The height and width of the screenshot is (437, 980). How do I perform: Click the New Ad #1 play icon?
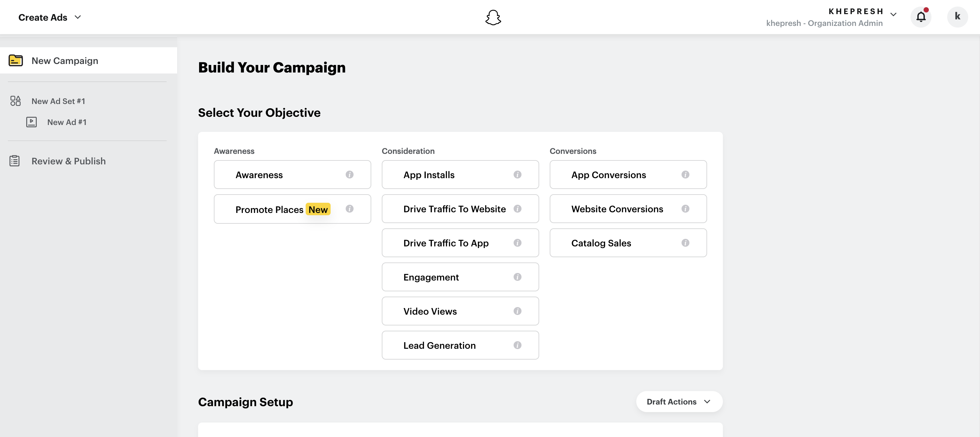[x=31, y=122]
